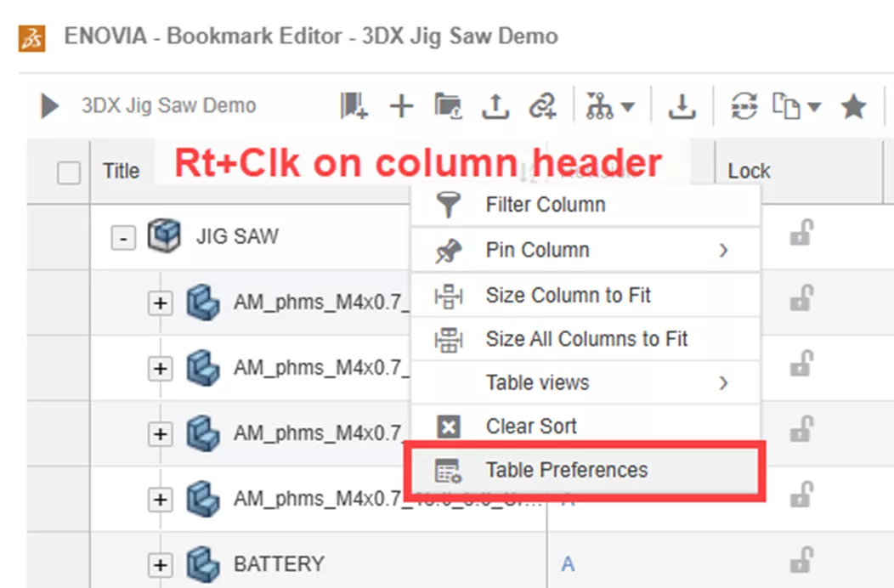The image size is (894, 588).
Task: Click the star favorite icon
Action: click(x=853, y=106)
